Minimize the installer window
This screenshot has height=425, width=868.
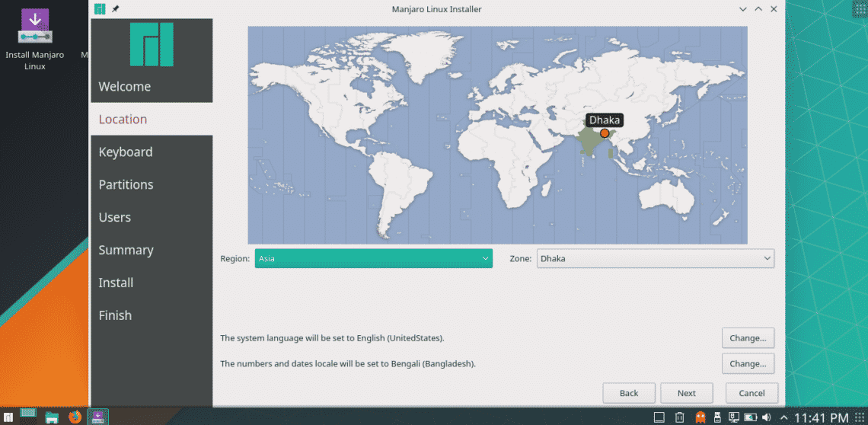pyautogui.click(x=743, y=9)
